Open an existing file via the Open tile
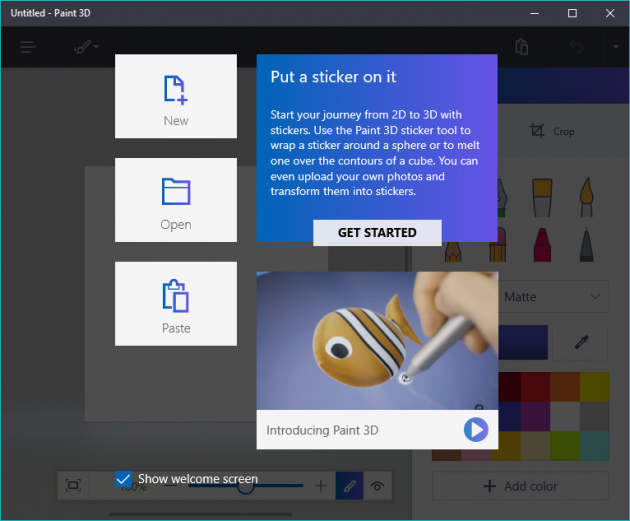This screenshot has width=630, height=521. (x=176, y=200)
